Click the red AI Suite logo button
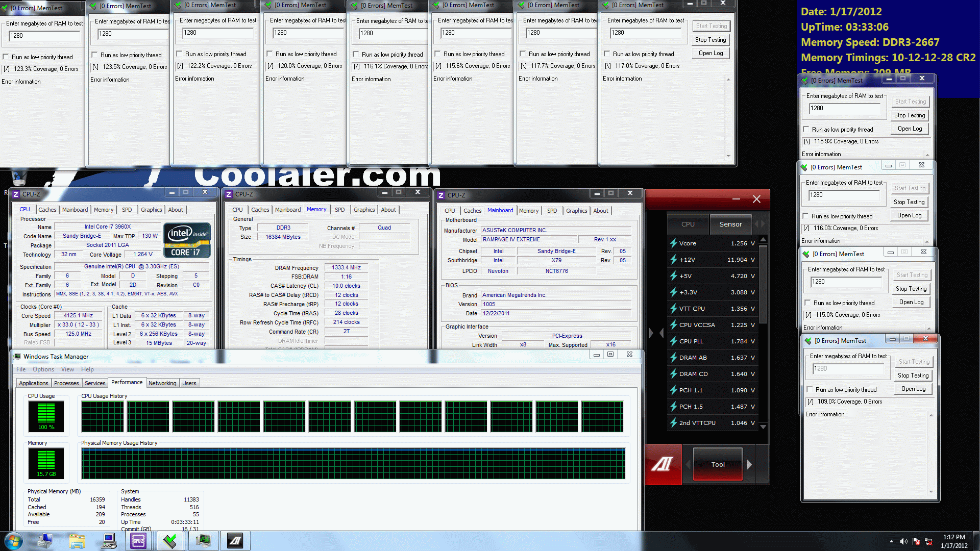Screen dimensions: 980x551 point(663,464)
